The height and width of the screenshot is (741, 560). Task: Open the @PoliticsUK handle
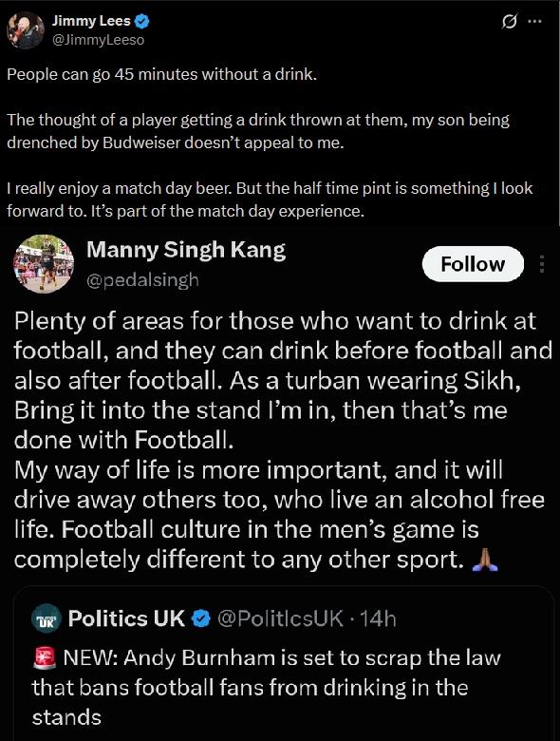[x=280, y=618]
